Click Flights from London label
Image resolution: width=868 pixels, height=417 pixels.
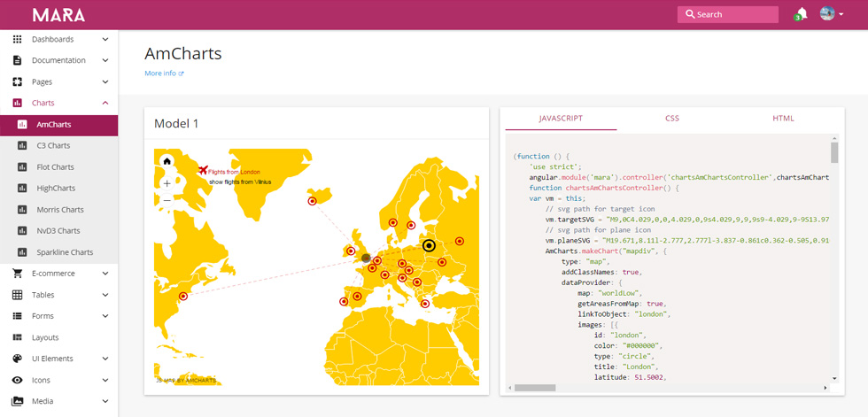pyautogui.click(x=234, y=172)
